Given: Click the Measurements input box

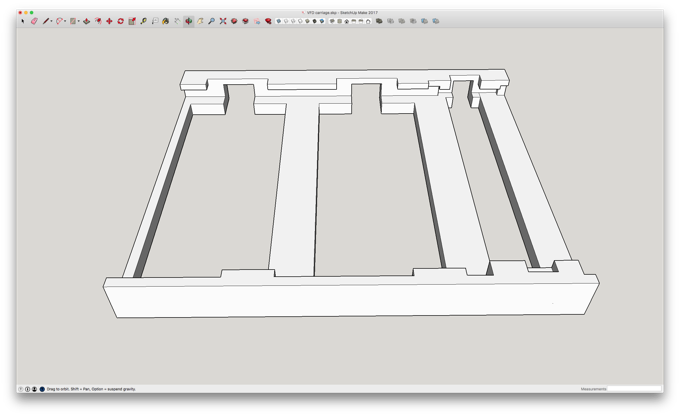Looking at the screenshot, I should (x=634, y=389).
